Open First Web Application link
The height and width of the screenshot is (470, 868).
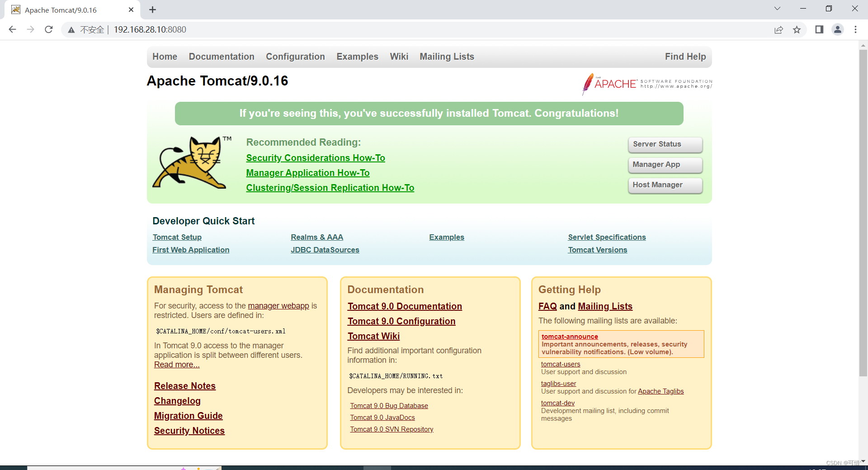pyautogui.click(x=191, y=250)
